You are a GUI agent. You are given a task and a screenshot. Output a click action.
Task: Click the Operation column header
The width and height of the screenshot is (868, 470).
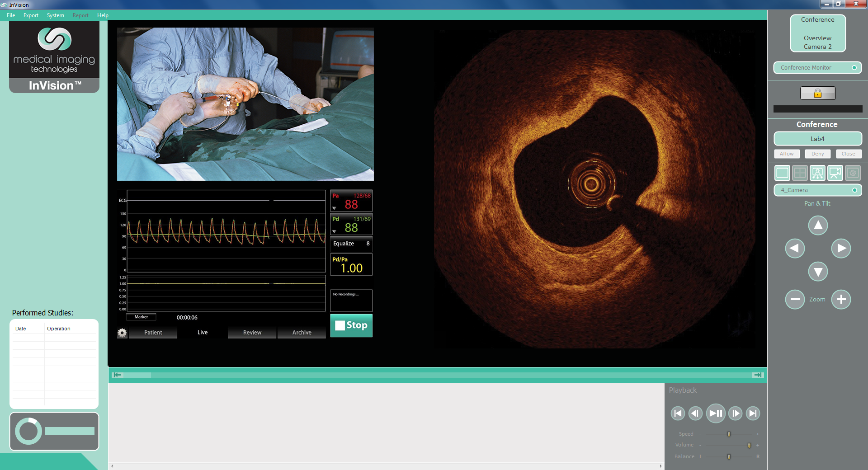click(x=59, y=329)
